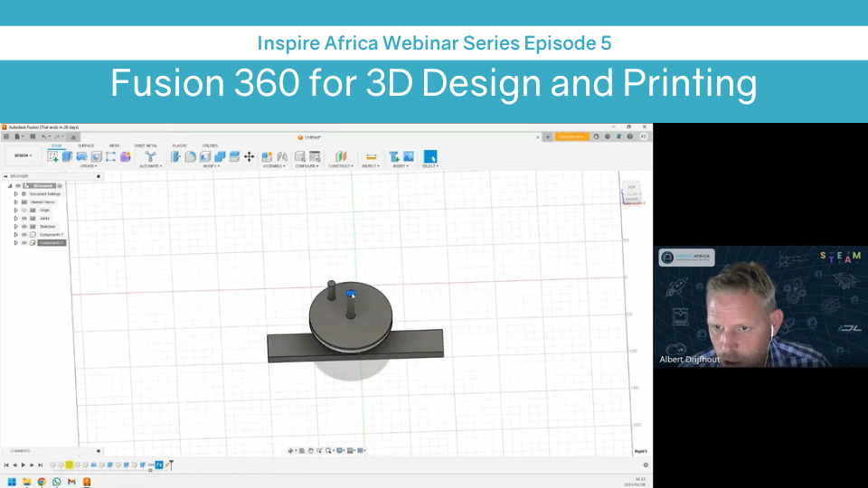This screenshot has width=868, height=488.
Task: Select the Create Sketch tool
Action: point(52,156)
